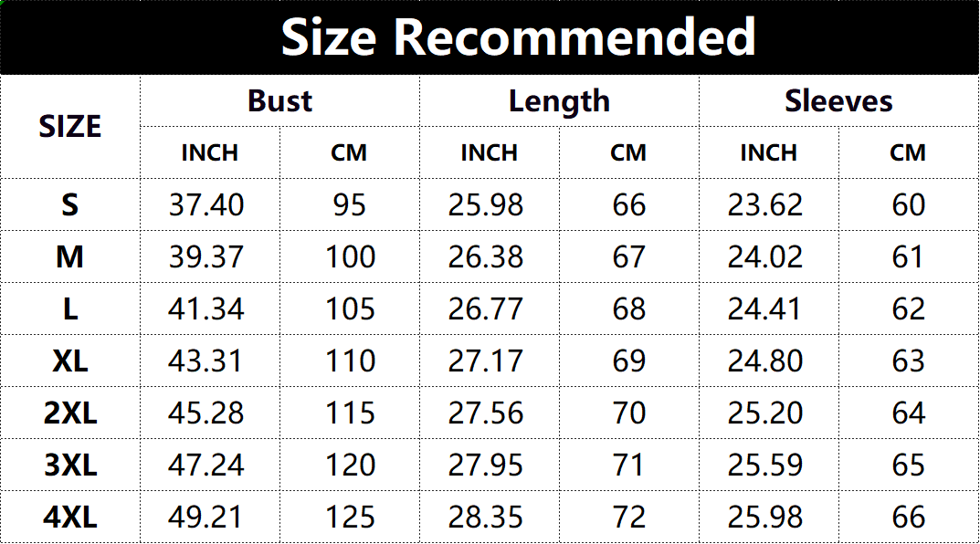This screenshot has width=980, height=544.
Task: Click the Size Recommended title banner
Action: tap(490, 37)
